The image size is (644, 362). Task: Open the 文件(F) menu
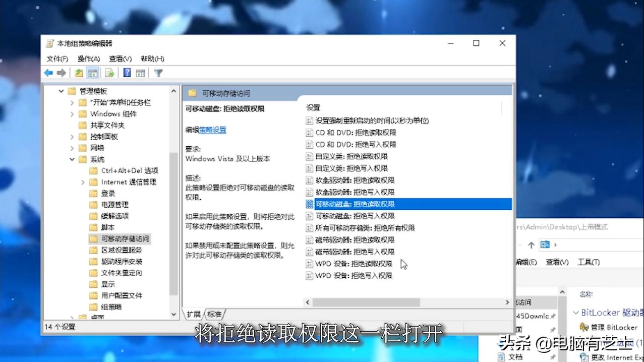tap(56, 58)
